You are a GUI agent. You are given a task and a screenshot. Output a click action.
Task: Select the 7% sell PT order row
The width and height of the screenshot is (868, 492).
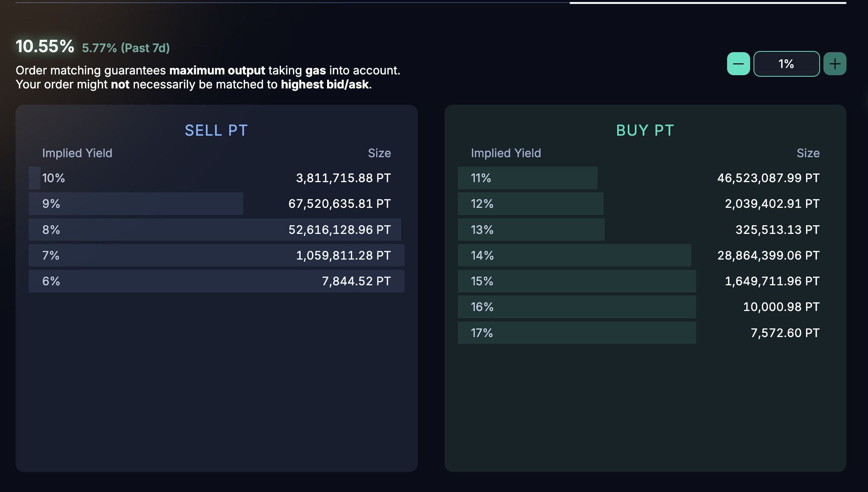tap(216, 255)
